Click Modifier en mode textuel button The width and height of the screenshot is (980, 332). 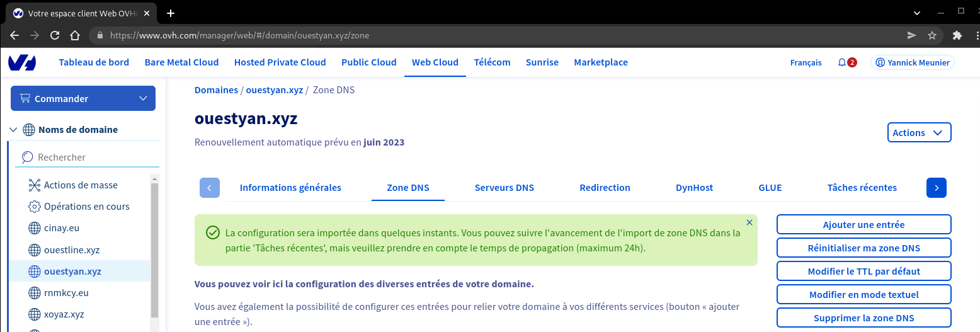(863, 295)
